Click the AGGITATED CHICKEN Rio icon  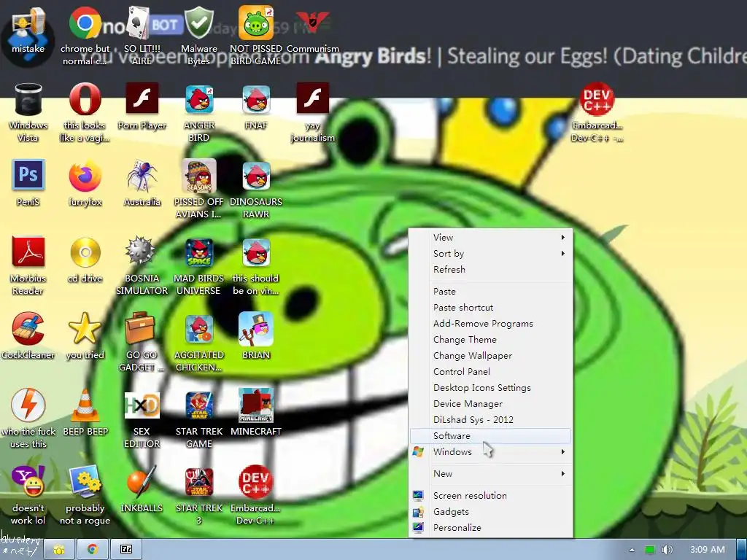click(x=198, y=329)
